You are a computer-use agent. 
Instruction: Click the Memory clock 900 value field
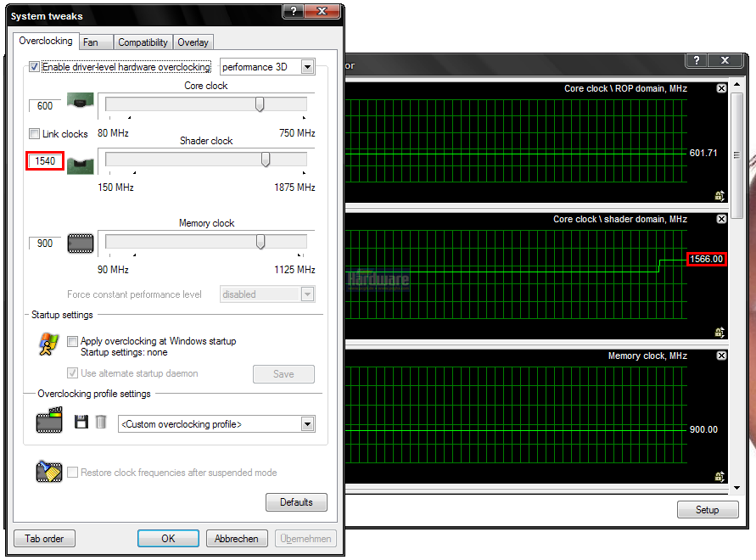[45, 244]
